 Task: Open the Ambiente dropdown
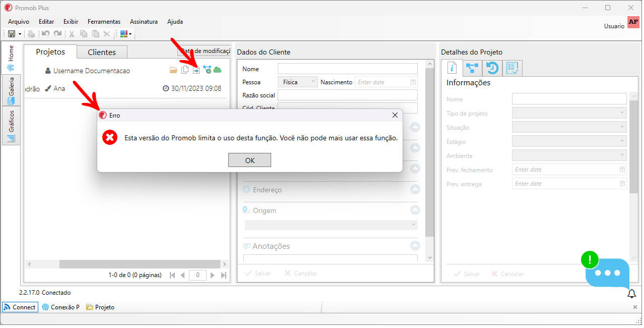(x=569, y=155)
